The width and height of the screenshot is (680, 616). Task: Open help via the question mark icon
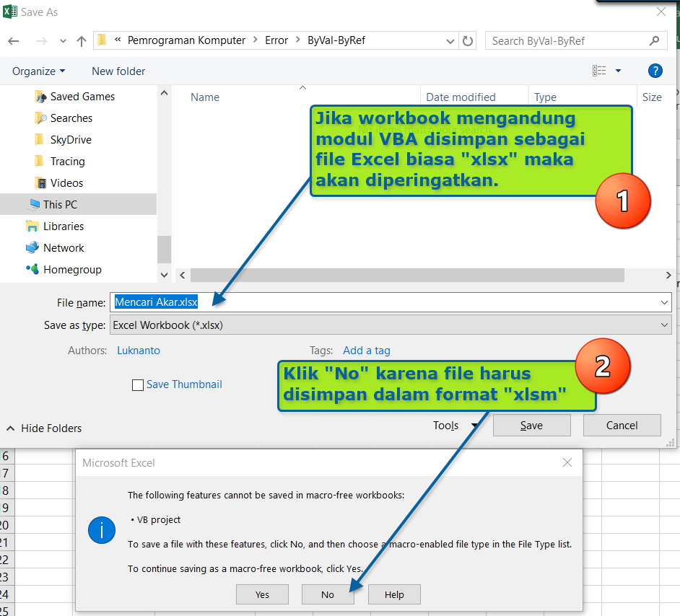[x=655, y=70]
